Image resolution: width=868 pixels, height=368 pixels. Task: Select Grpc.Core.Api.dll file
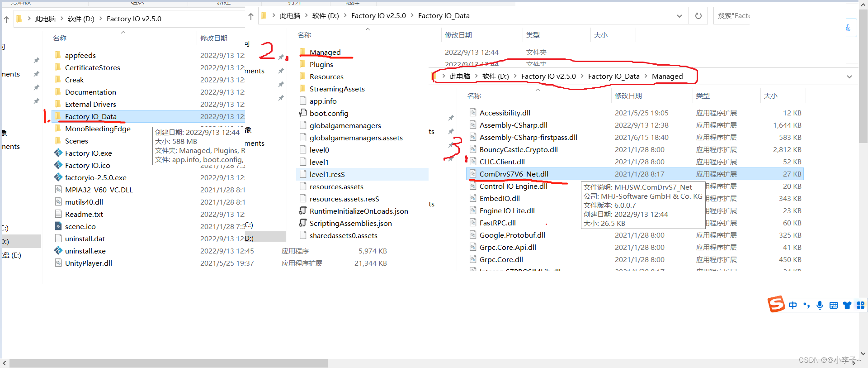(x=508, y=247)
